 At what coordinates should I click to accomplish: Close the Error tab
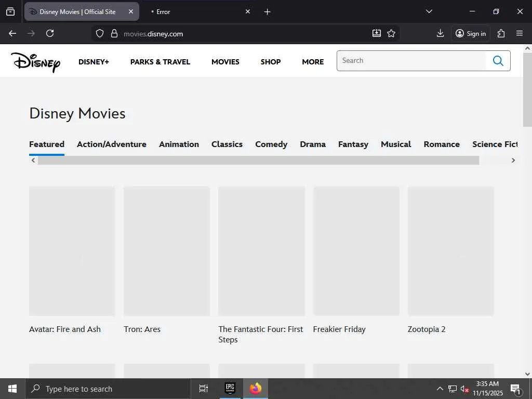(248, 11)
